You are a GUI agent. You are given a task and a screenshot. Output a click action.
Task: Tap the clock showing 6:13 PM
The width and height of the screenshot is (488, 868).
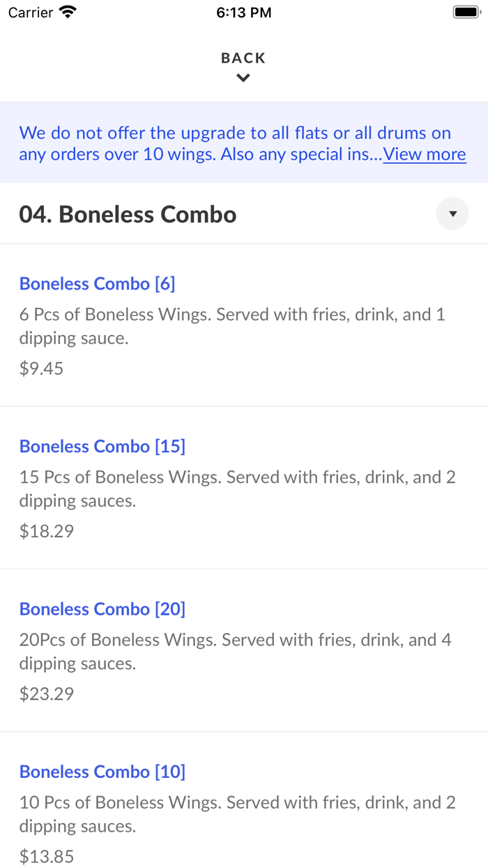pyautogui.click(x=244, y=12)
